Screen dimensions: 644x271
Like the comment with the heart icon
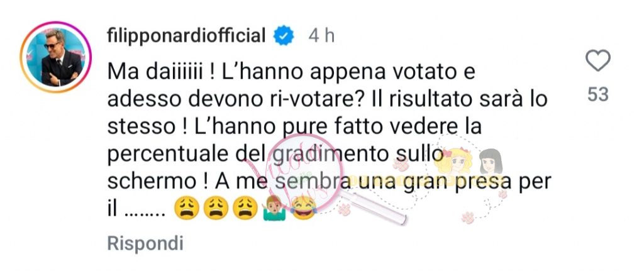597,61
